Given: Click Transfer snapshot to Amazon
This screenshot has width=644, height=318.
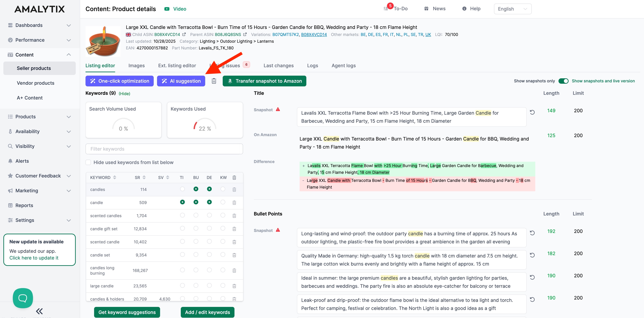Looking at the screenshot, I should (x=264, y=81).
